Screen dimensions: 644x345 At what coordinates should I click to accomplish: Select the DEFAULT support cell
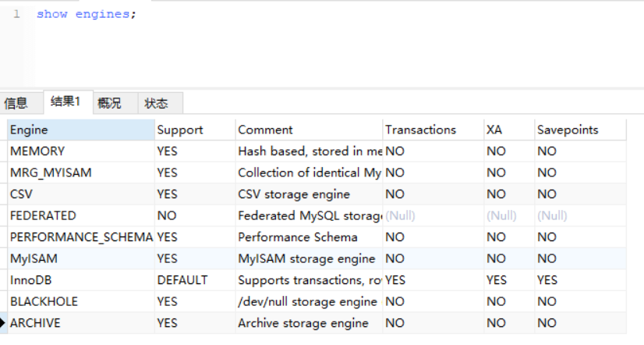[194, 279]
